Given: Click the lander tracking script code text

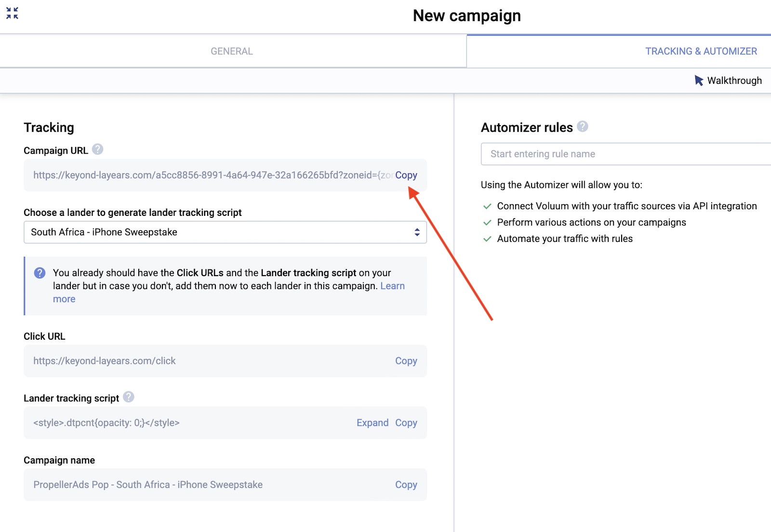Looking at the screenshot, I should (106, 423).
